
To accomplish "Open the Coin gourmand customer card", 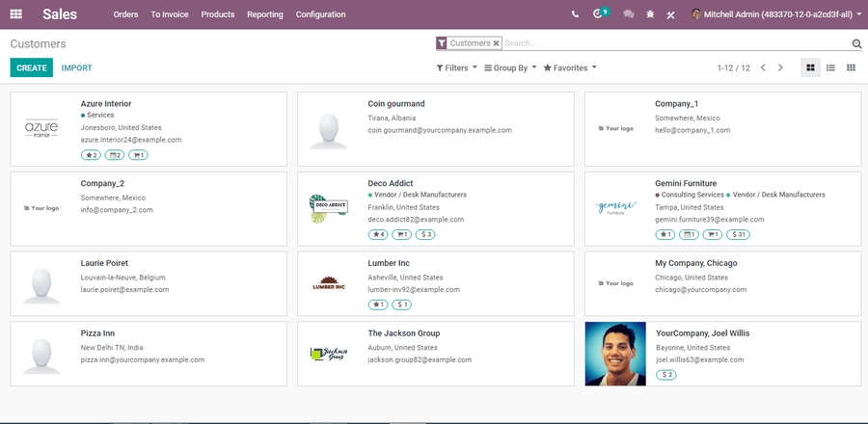I will [x=436, y=129].
